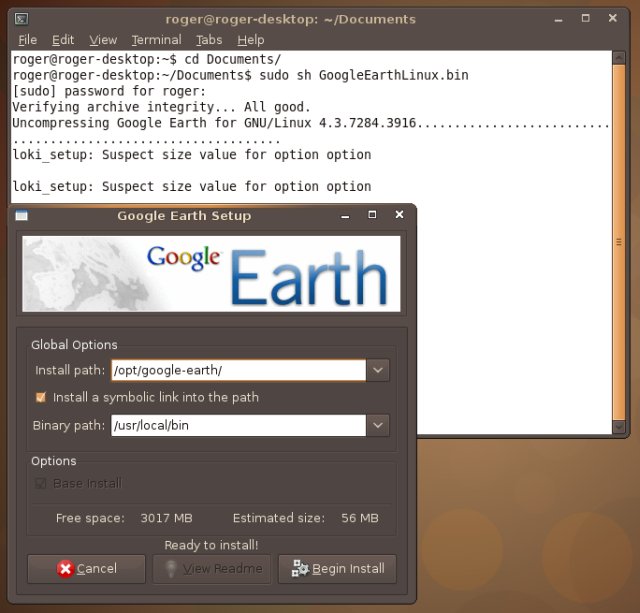Click the 'Options' section label

[53, 461]
